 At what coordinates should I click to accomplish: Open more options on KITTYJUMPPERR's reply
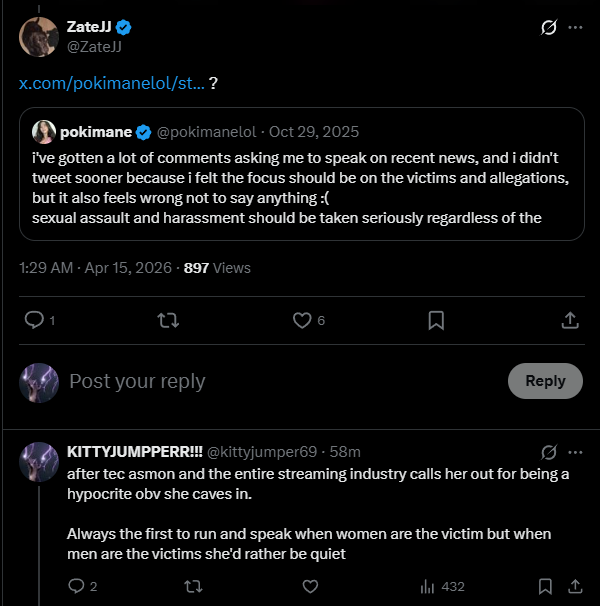click(575, 452)
